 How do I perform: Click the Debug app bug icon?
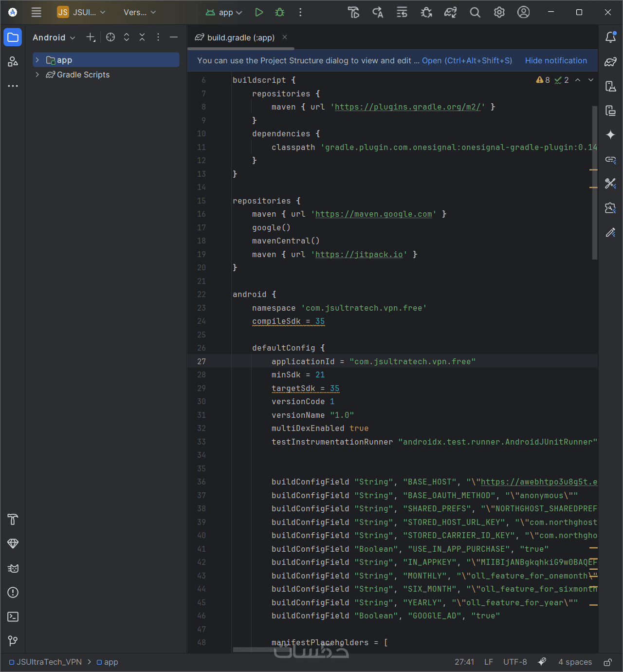[x=280, y=12]
